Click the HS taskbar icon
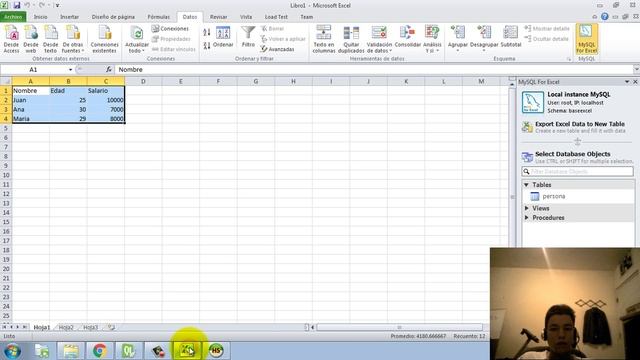Viewport: 640px width, 360px height. [x=216, y=351]
